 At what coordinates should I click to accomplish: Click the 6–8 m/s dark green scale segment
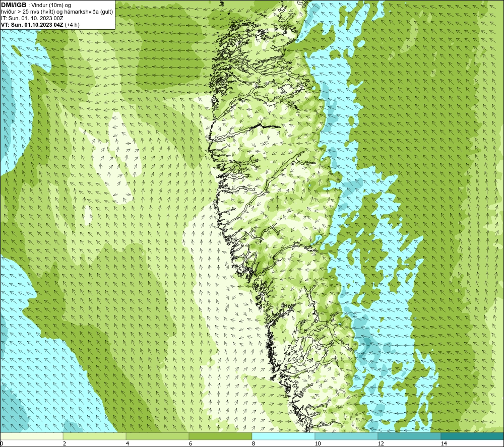[x=221, y=436]
